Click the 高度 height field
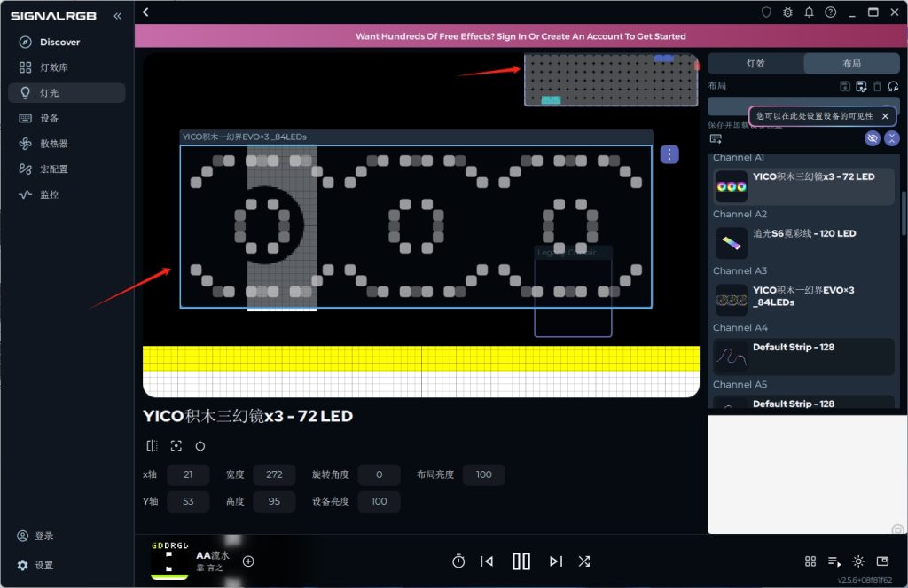908x588 pixels. coord(274,501)
